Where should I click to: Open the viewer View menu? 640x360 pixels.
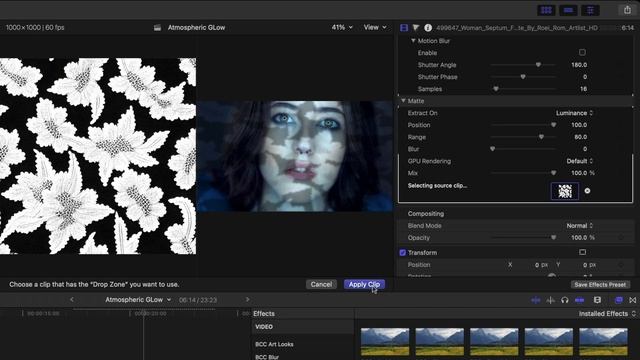tap(375, 27)
